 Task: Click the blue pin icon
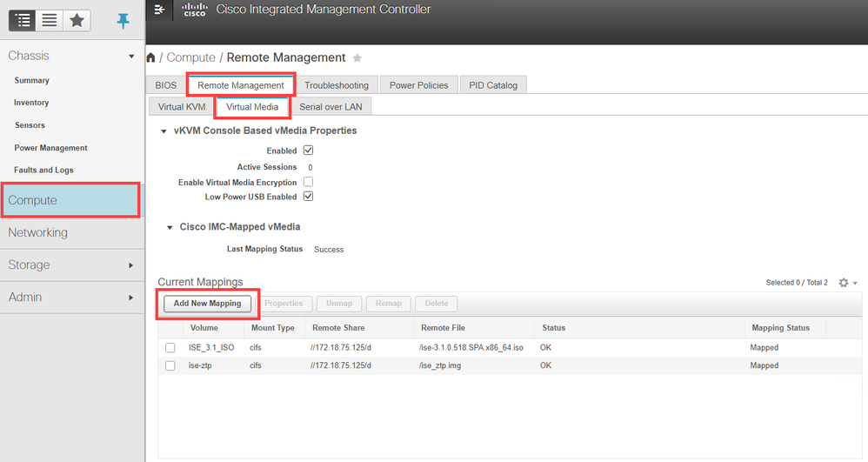pos(123,21)
